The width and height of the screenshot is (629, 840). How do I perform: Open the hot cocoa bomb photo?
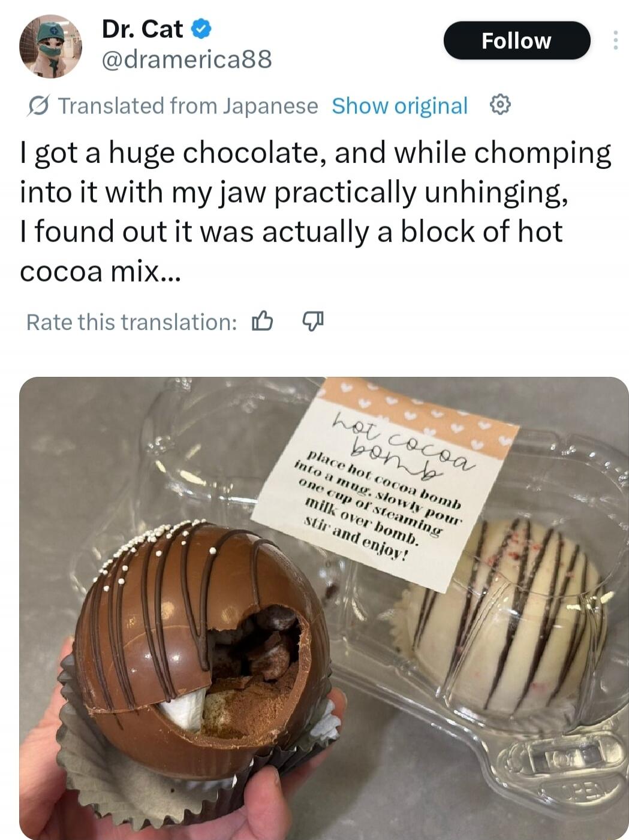[314, 605]
